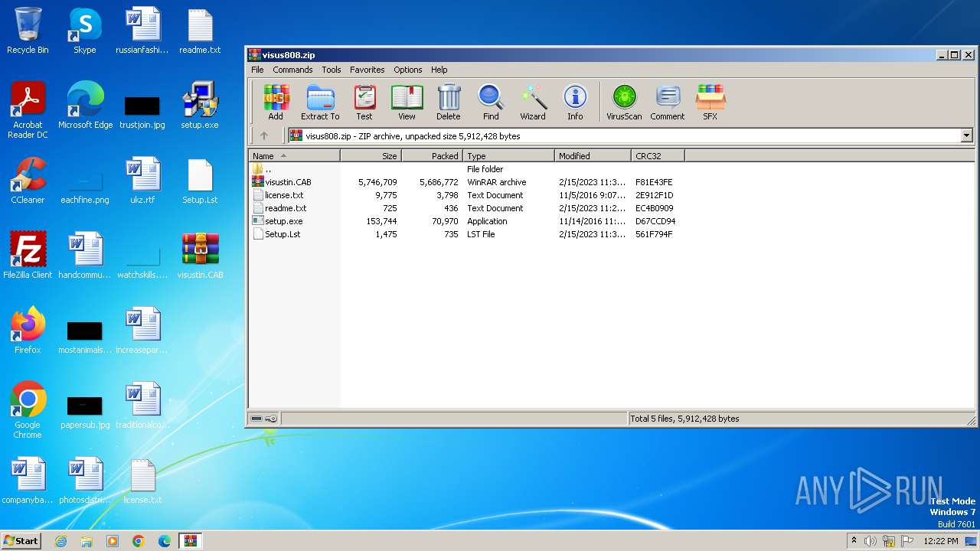Select the Microsoft Edge desktop shortcut
980x551 pixels.
[85, 106]
